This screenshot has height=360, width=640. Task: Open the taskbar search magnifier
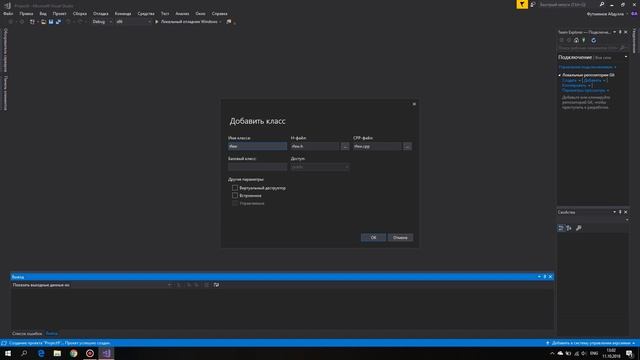point(24,353)
